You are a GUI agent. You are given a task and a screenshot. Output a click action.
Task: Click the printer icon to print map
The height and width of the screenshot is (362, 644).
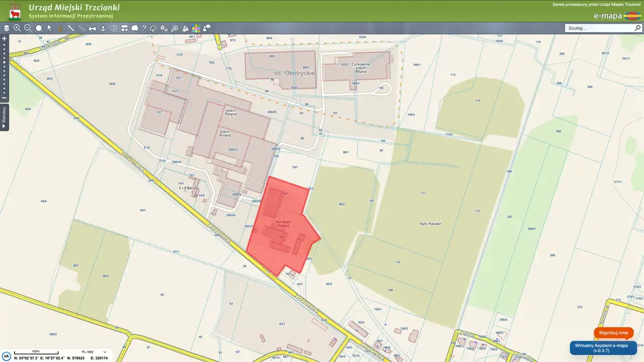point(93,28)
